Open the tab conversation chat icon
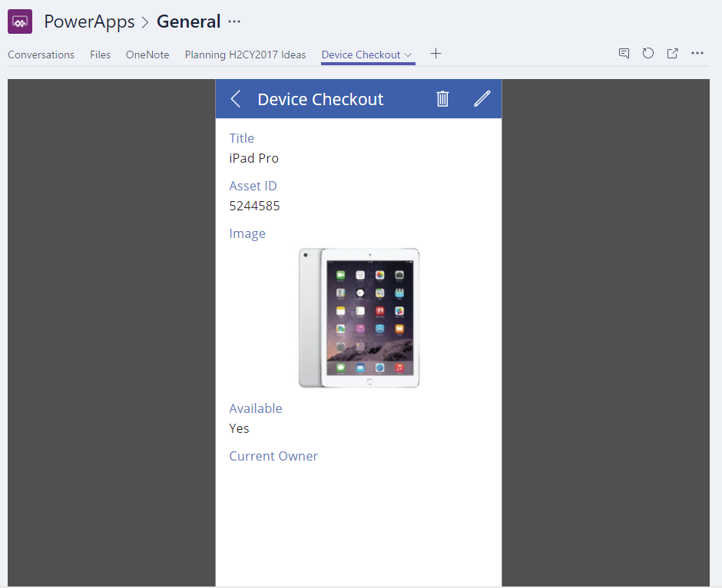This screenshot has height=588, width=722. [x=624, y=54]
